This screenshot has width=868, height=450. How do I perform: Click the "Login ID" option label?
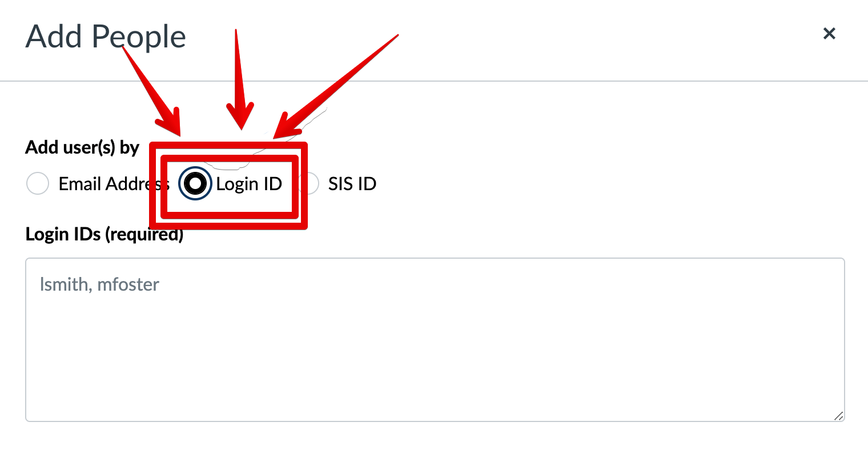(x=249, y=184)
